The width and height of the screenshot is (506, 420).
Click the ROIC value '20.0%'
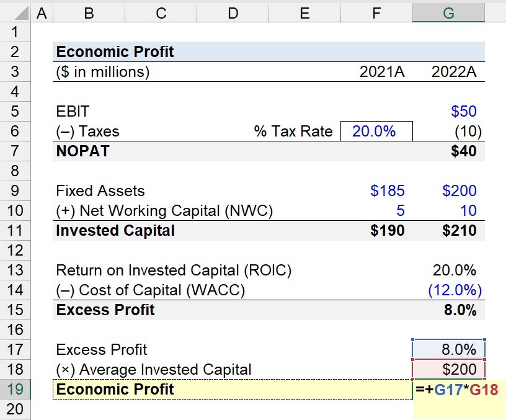(455, 270)
